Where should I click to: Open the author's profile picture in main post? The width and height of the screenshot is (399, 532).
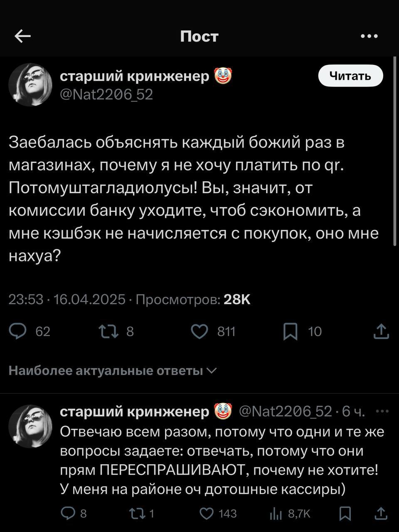[x=30, y=85]
